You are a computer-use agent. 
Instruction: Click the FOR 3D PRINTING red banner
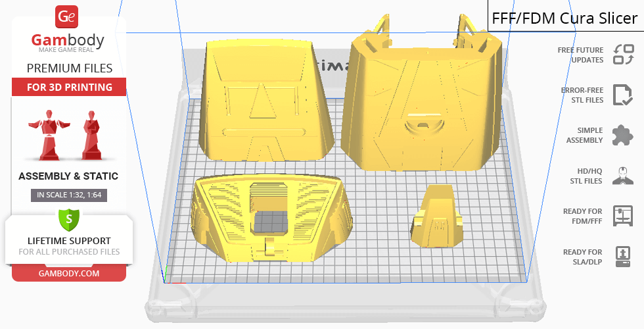pyautogui.click(x=69, y=87)
